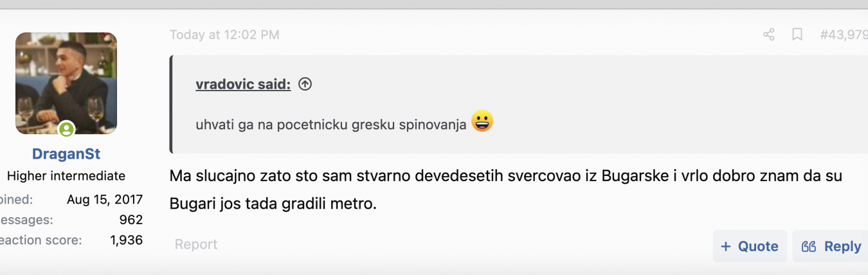
Task: Click the grinning emoji in quote
Action: point(482,121)
